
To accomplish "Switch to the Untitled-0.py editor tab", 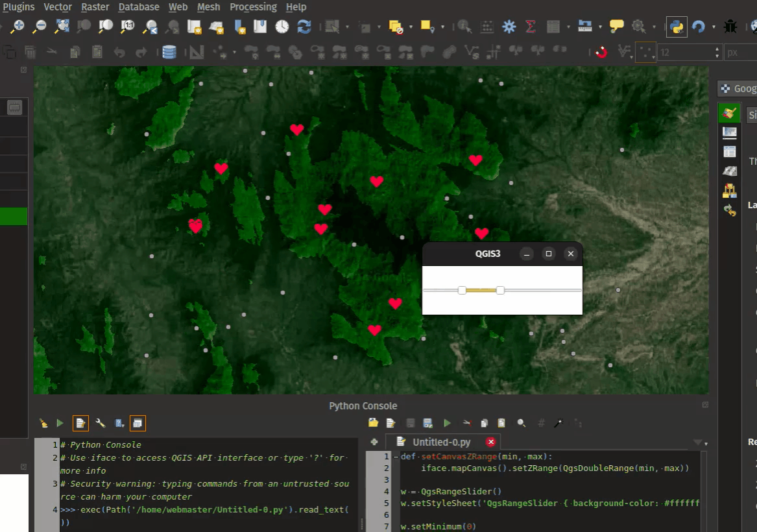I will [x=441, y=442].
